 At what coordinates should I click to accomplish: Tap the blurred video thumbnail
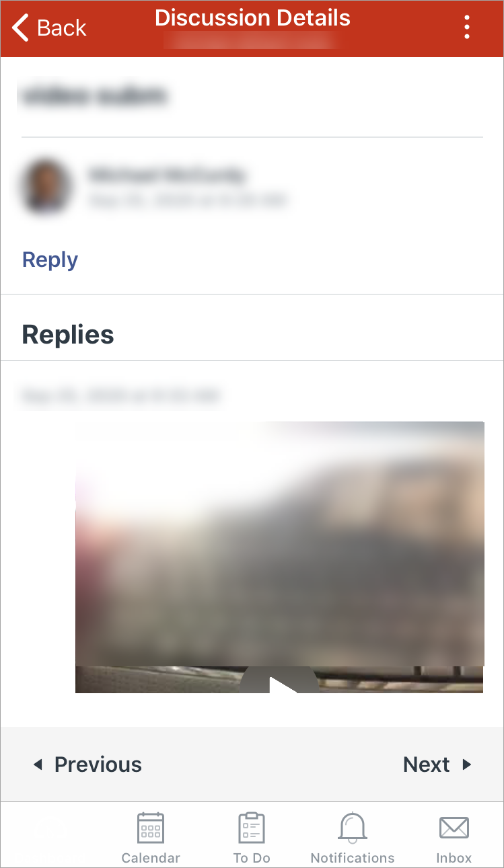[x=279, y=557]
